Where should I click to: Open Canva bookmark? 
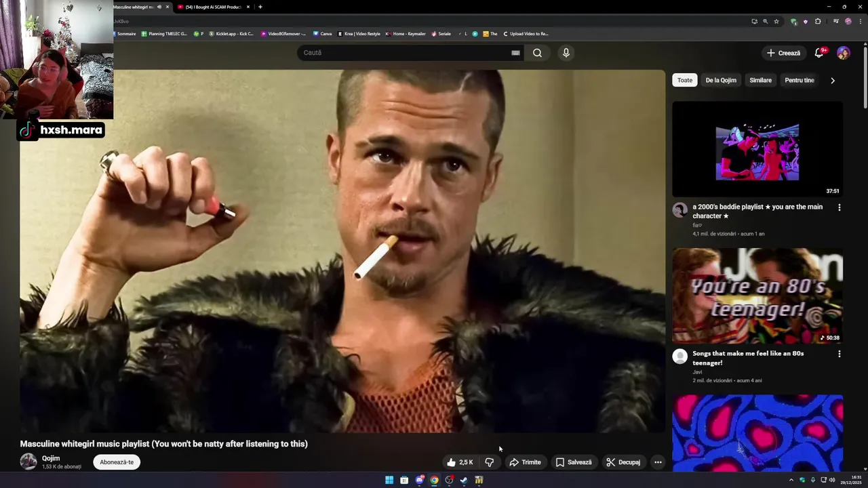pyautogui.click(x=323, y=33)
